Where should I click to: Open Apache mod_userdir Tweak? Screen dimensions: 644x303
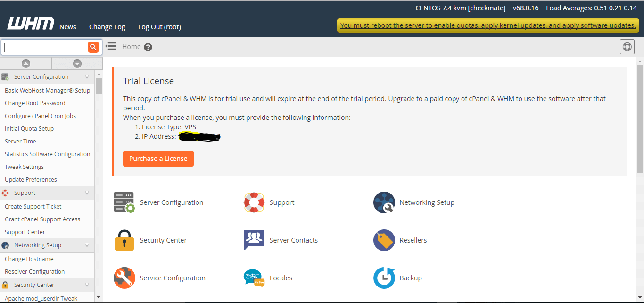click(x=41, y=298)
